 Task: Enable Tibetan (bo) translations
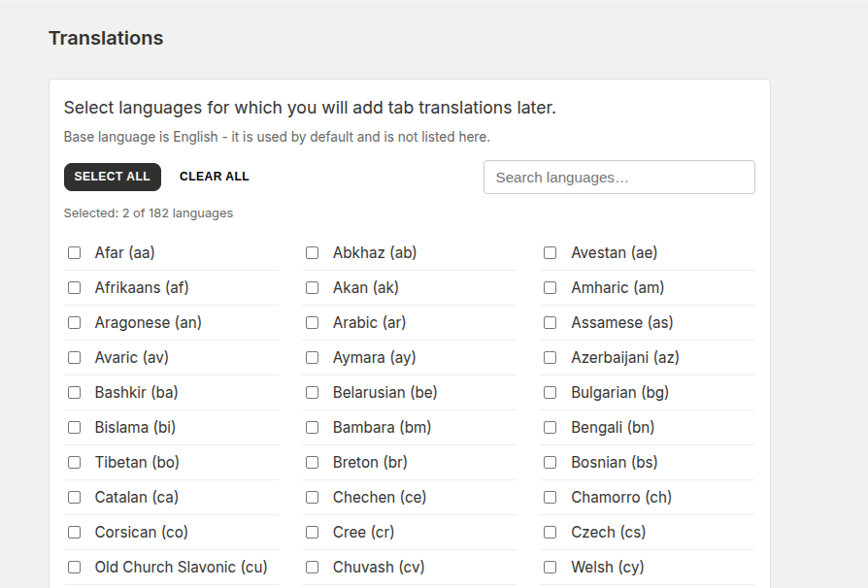tap(75, 462)
